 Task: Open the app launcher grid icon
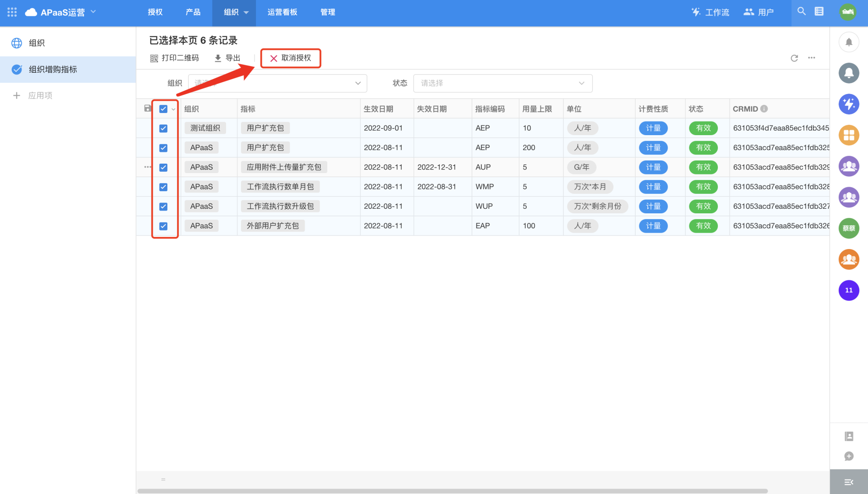12,12
